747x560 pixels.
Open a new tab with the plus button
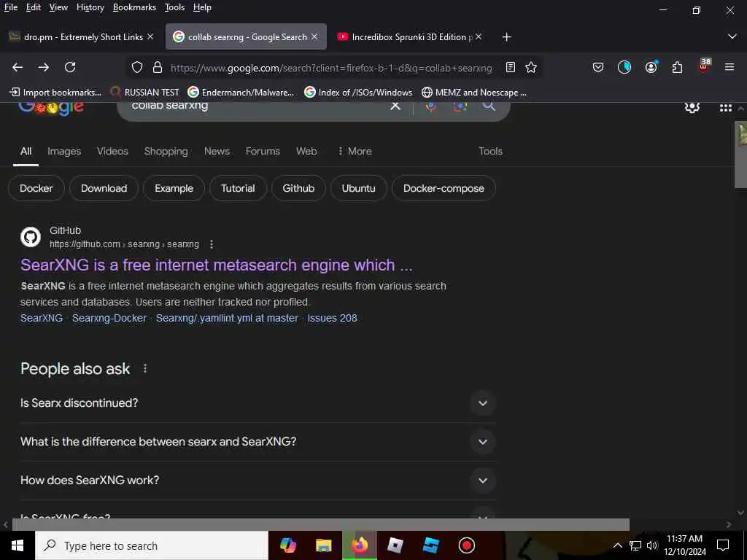point(506,37)
